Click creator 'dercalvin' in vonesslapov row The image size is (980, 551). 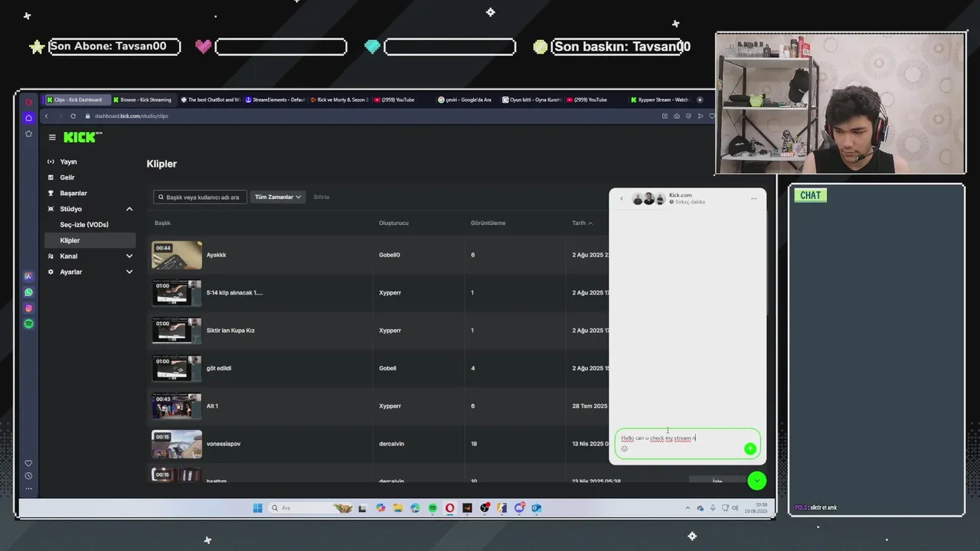[391, 444]
